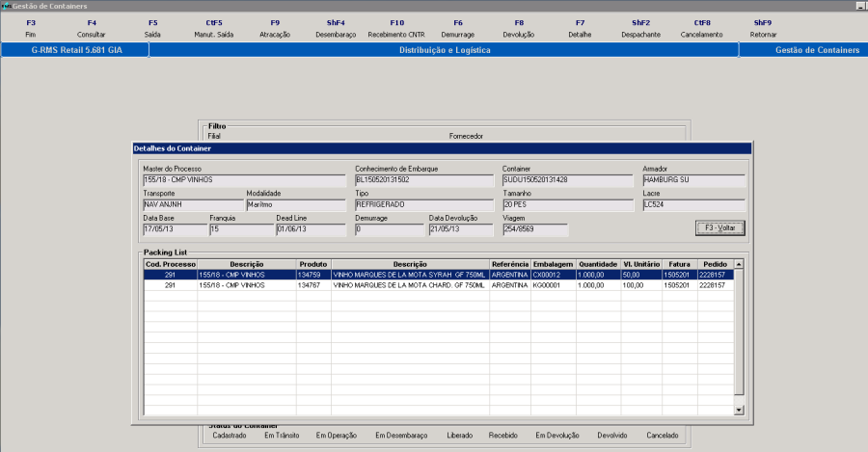
Task: Open the F6 Demurrage command
Action: click(458, 28)
